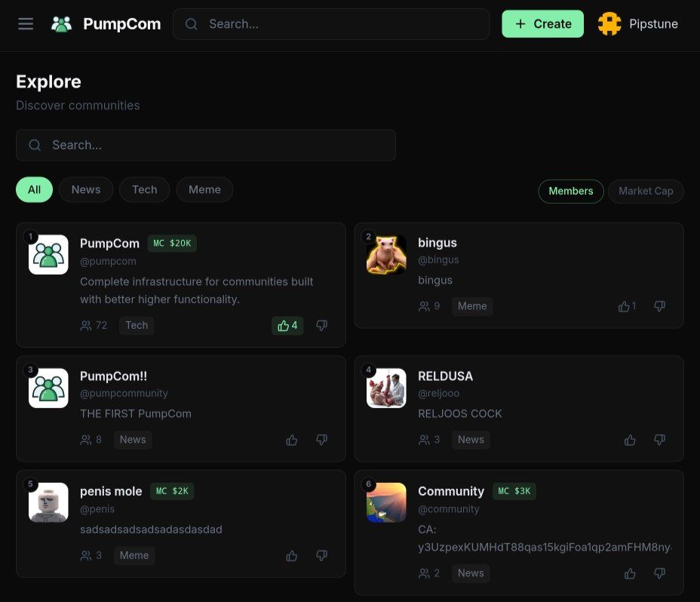The width and height of the screenshot is (700, 602).
Task: Click the Tech tag on PumpCom card
Action: click(x=137, y=326)
